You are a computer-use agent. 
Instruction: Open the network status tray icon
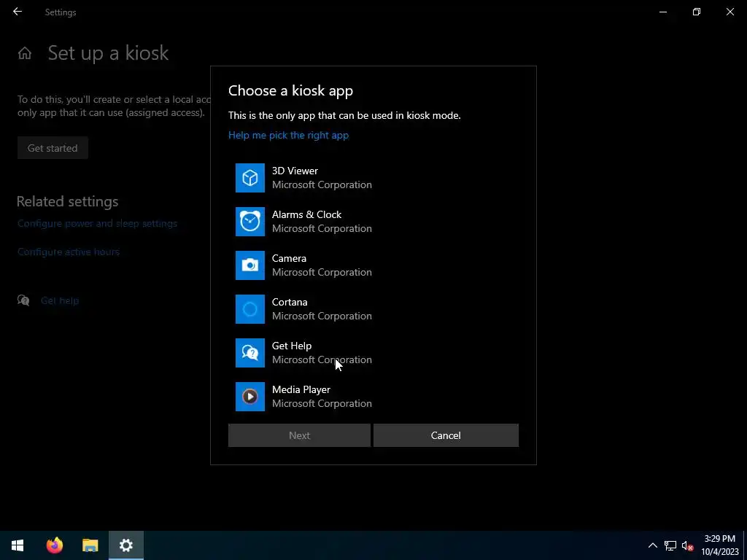670,545
